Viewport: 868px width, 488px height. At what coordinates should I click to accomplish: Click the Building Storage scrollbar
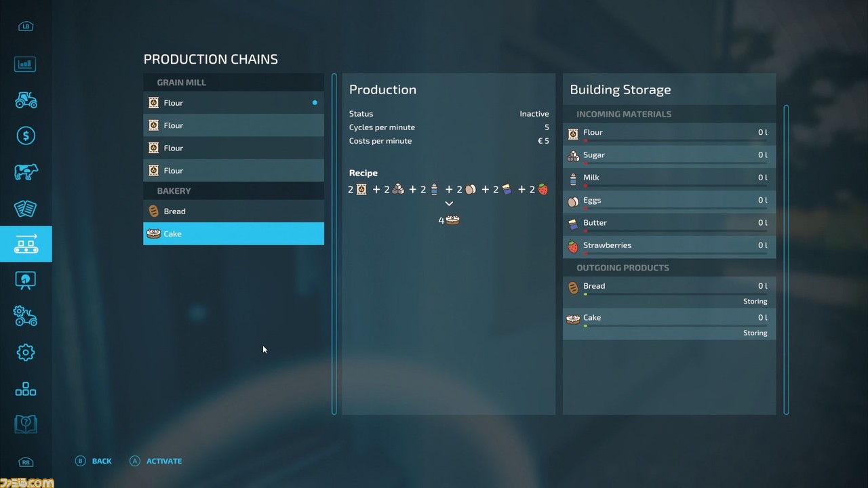[x=787, y=259]
